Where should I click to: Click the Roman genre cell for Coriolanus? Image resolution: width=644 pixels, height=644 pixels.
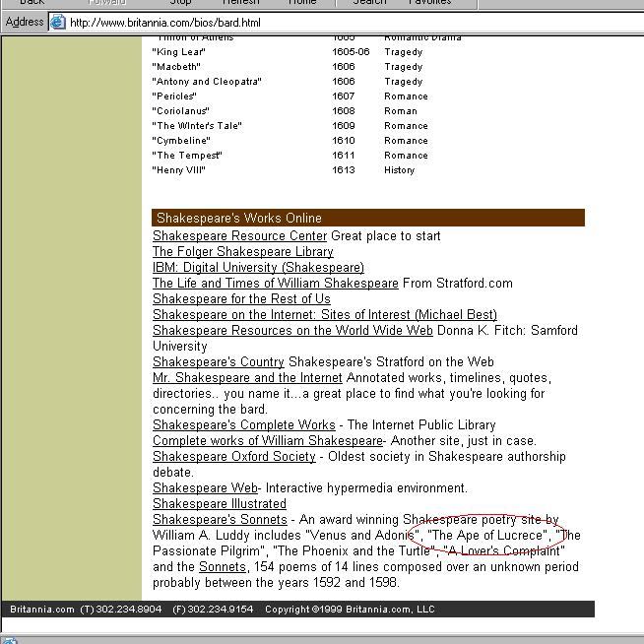click(x=401, y=111)
